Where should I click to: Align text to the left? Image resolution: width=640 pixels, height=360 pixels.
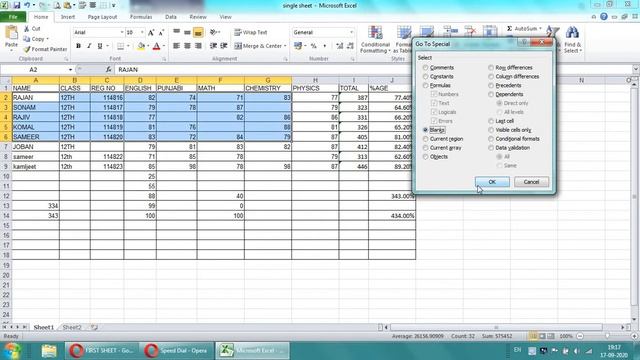click(x=176, y=46)
